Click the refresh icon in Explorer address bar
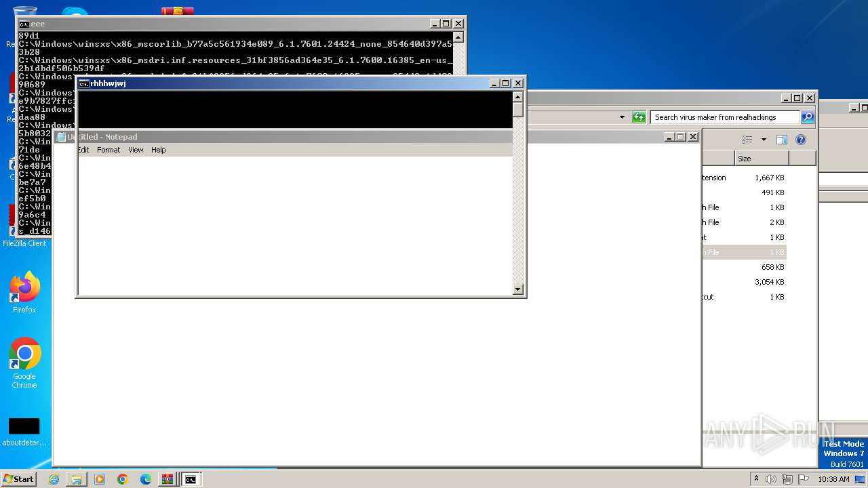Viewport: 868px width, 488px height. pyautogui.click(x=639, y=117)
